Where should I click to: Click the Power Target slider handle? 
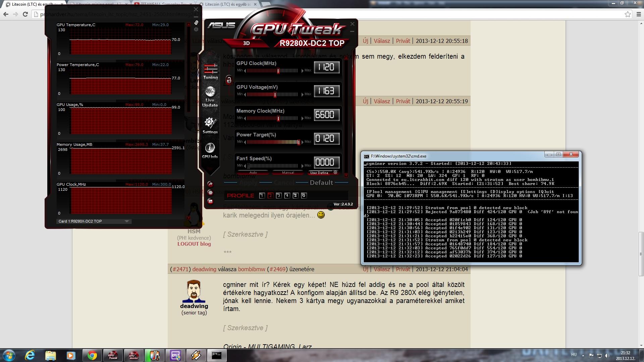(299, 142)
